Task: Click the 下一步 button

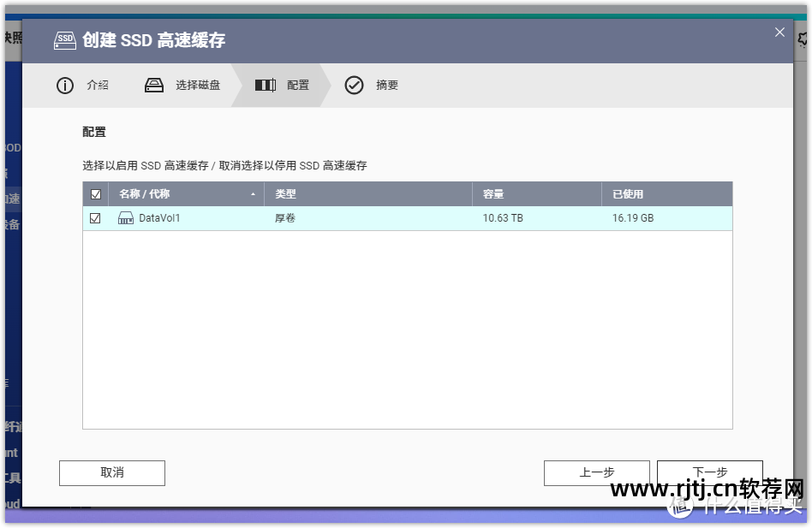Action: click(x=710, y=472)
